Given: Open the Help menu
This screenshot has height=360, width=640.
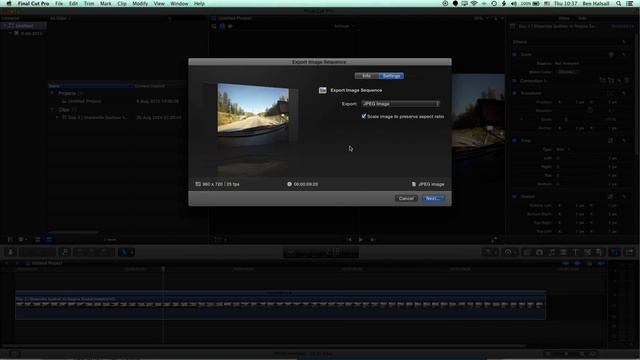Looking at the screenshot, I should (x=199, y=3).
